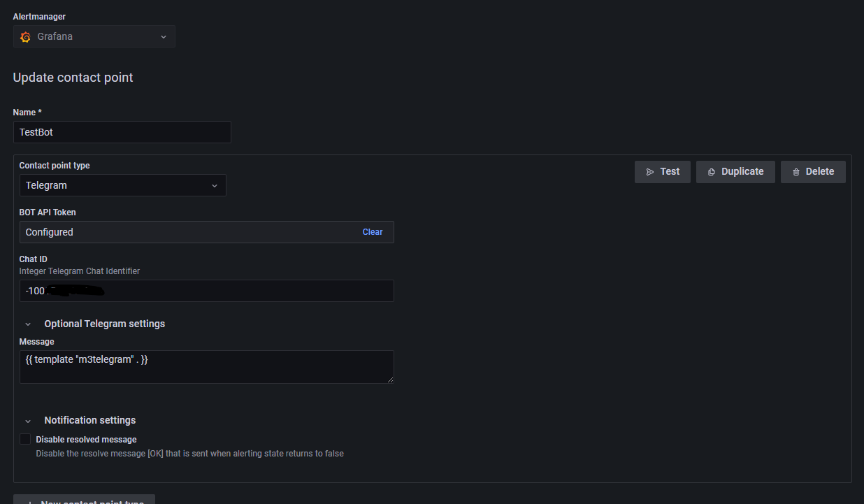The width and height of the screenshot is (864, 504).
Task: Click the Optional Telegram settings label
Action: pyautogui.click(x=104, y=324)
